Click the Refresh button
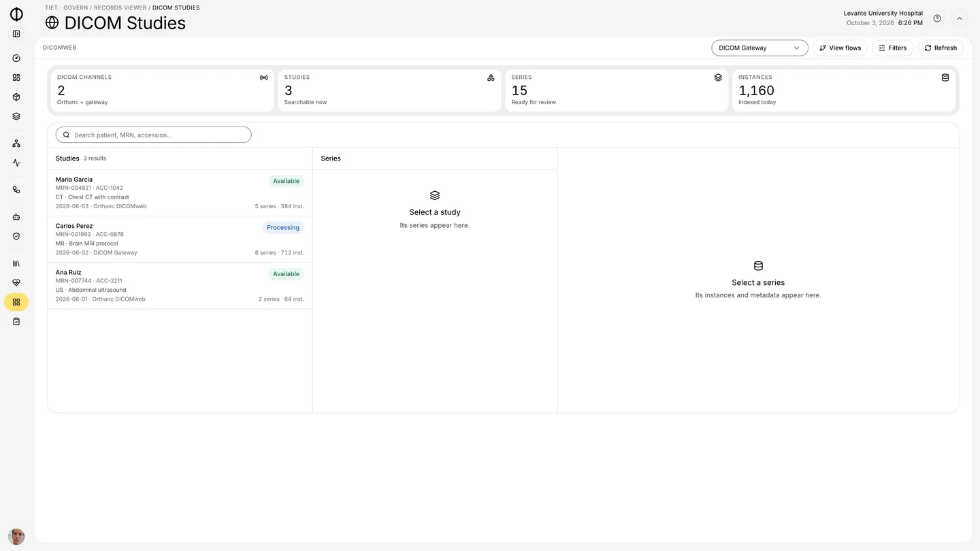 pyautogui.click(x=941, y=48)
